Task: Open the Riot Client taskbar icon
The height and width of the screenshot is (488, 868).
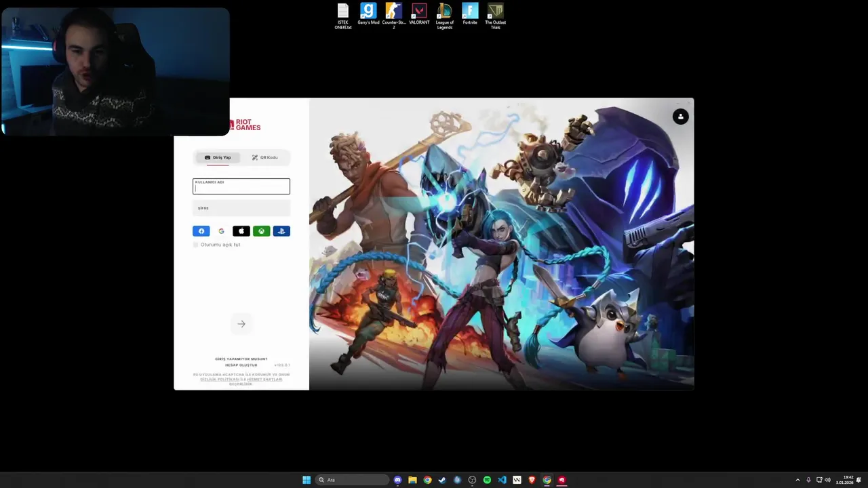Action: click(x=561, y=480)
